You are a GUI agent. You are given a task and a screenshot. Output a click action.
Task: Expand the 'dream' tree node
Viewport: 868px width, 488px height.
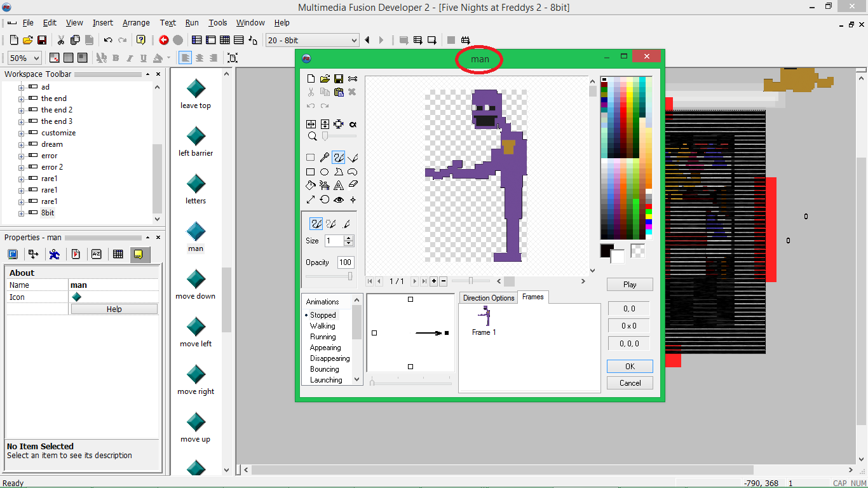21,144
